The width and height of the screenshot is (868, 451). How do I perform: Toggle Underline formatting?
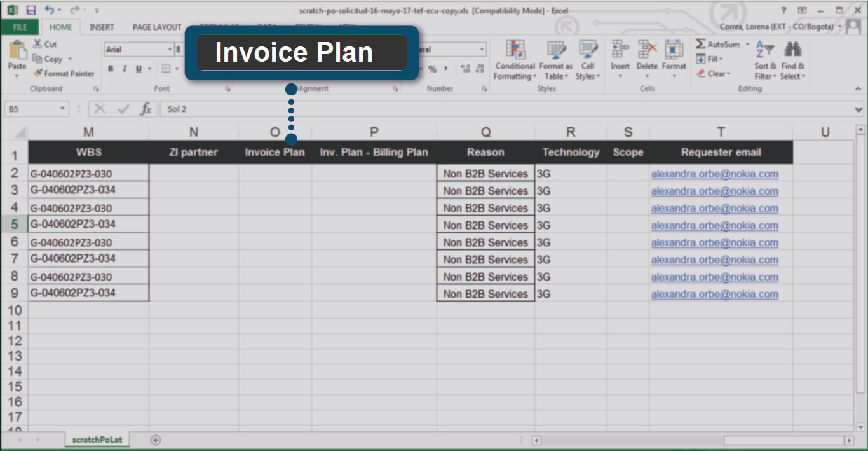(x=139, y=69)
